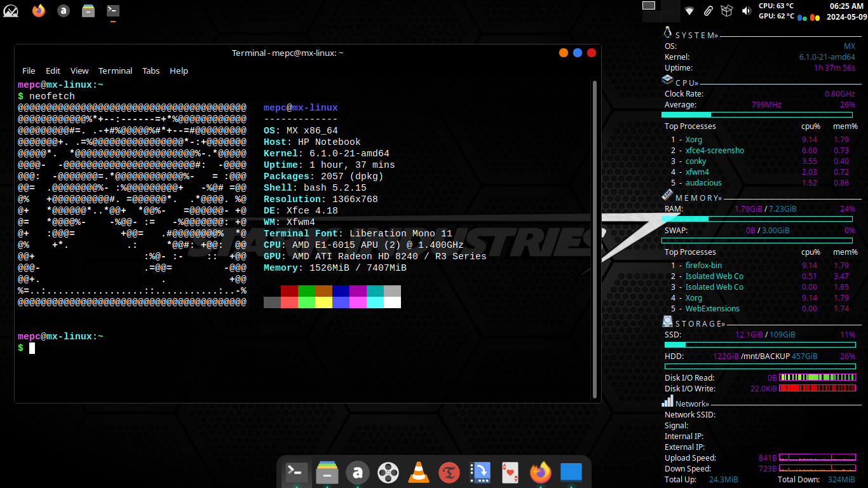Image resolution: width=868 pixels, height=488 pixels.
Task: Click the blue desktop icon in dock
Action: tap(571, 472)
